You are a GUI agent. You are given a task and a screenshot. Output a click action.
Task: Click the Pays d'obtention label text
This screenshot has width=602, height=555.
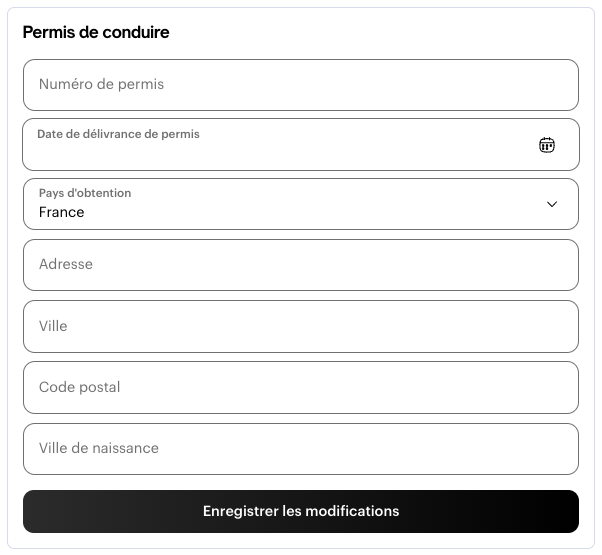pyautogui.click(x=85, y=193)
